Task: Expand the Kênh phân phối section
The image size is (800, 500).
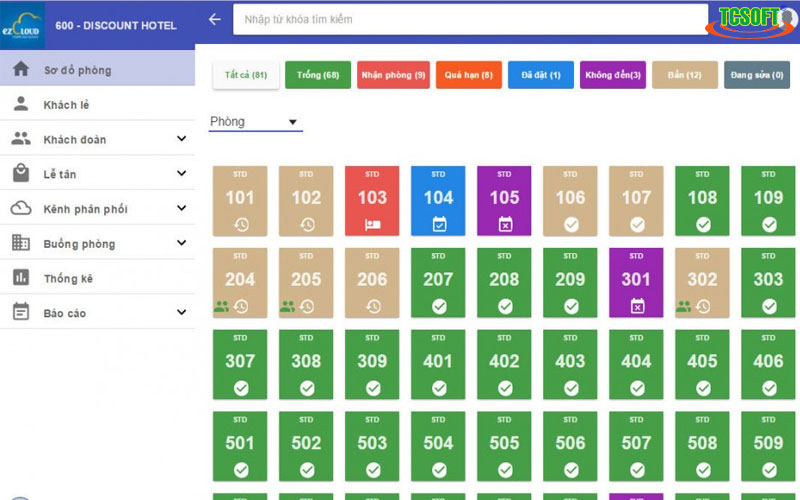Action: point(181,209)
